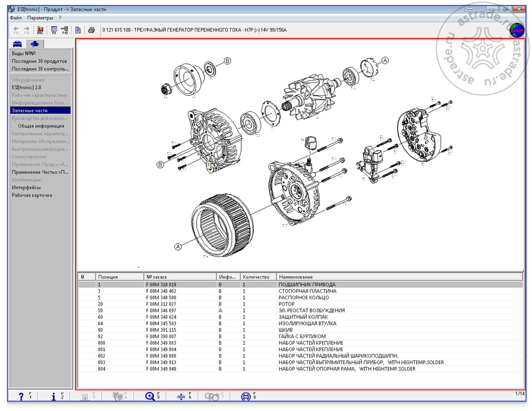Click the printer icon in toolbar
Viewport: 532px width, 411px height.
92,29
